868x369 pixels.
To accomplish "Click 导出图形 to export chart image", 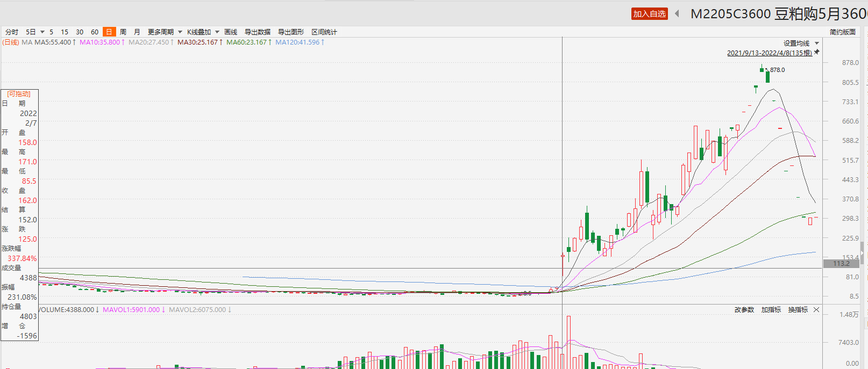I will 291,32.
